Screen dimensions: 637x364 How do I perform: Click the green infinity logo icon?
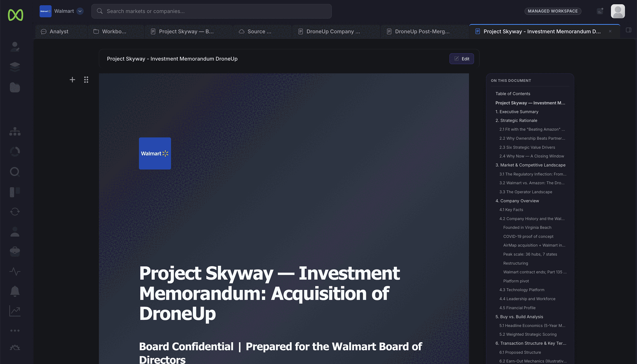pos(16,15)
